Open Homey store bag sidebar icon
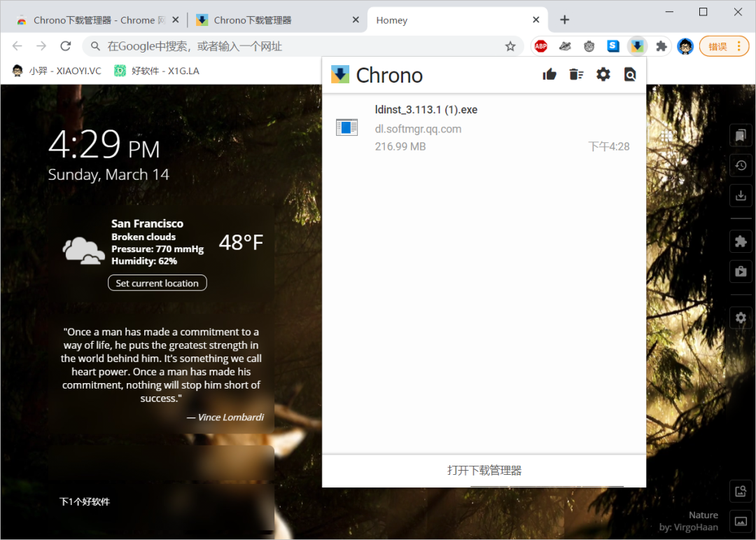 [x=741, y=272]
